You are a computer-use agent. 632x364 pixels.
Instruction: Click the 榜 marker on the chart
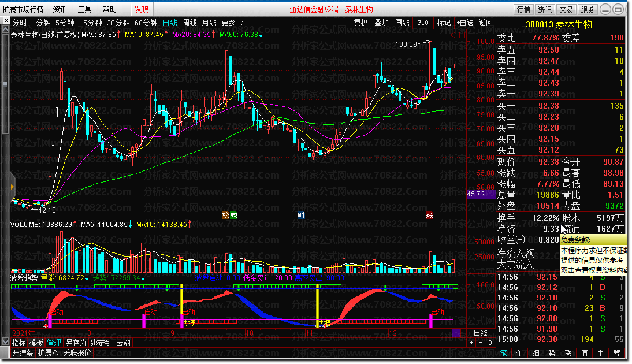[226, 216]
